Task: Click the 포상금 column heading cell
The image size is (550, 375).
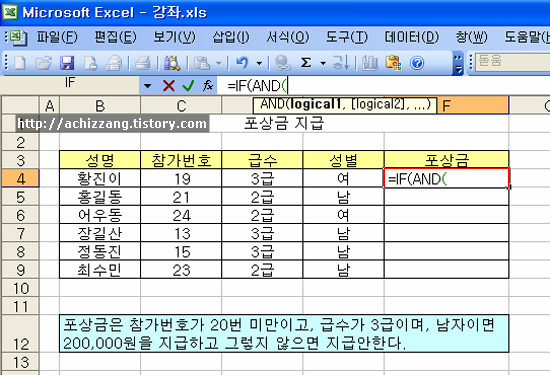Action: [x=447, y=160]
